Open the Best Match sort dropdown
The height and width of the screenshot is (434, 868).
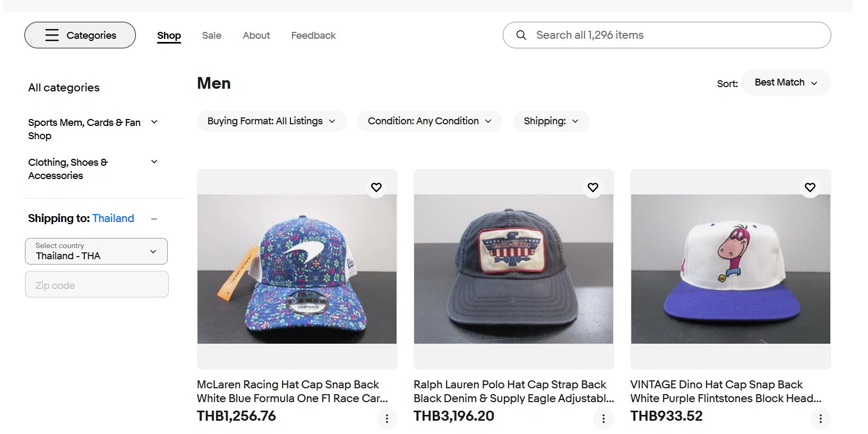coord(786,82)
